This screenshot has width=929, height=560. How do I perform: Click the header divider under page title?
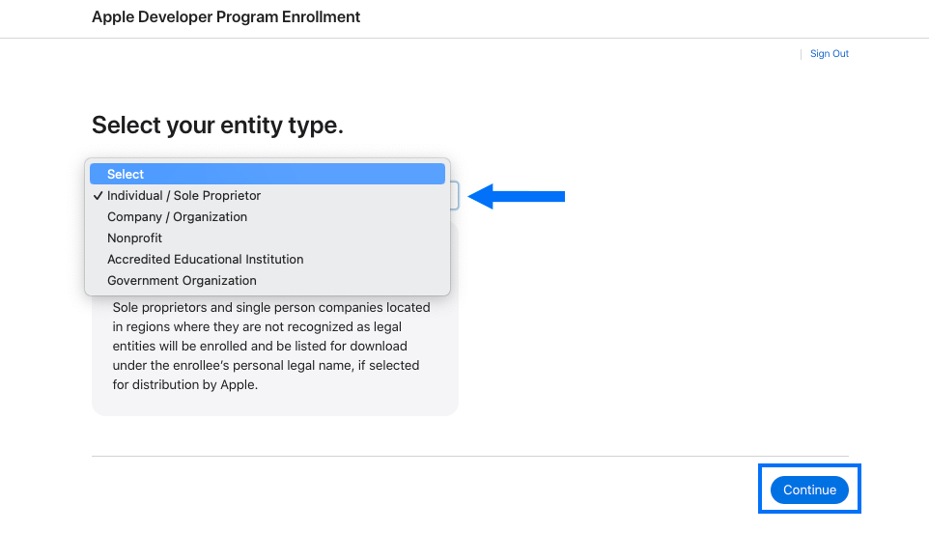pyautogui.click(x=464, y=38)
